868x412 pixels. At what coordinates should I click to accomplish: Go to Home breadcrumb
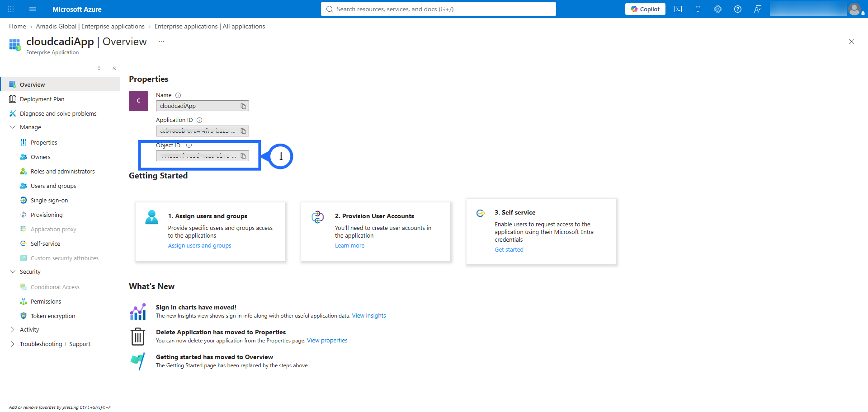[18, 26]
